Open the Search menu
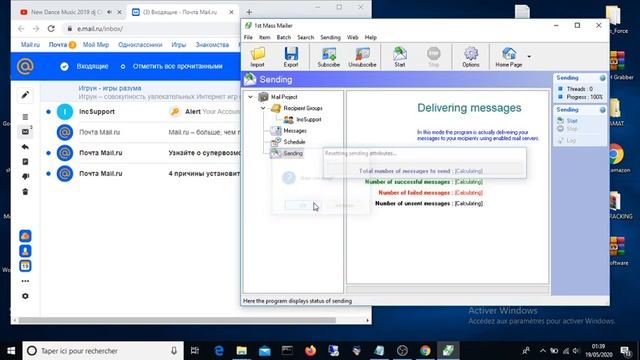This screenshot has width=640, height=360. [x=305, y=37]
